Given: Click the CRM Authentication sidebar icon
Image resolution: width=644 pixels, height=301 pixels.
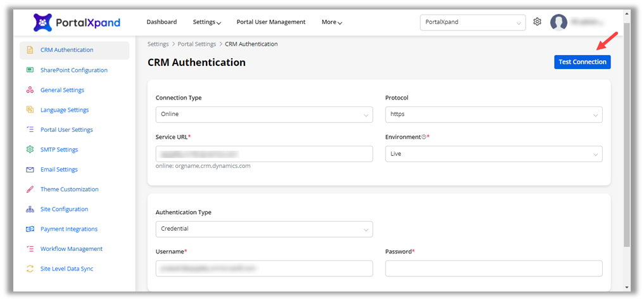Looking at the screenshot, I should point(30,50).
